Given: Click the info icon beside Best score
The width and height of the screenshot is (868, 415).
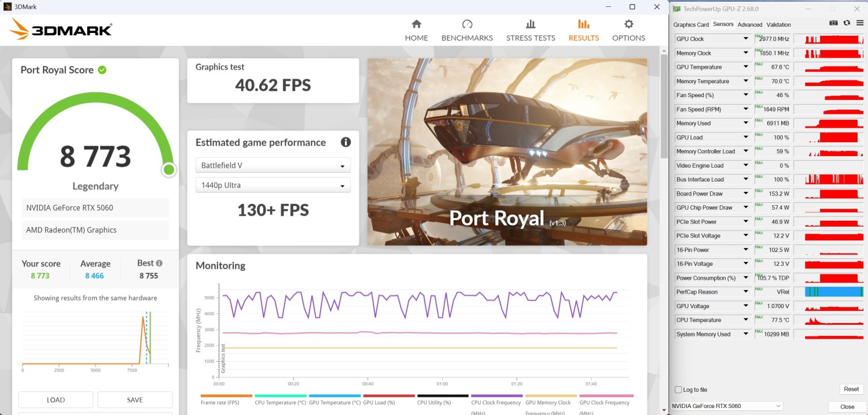Looking at the screenshot, I should [159, 263].
